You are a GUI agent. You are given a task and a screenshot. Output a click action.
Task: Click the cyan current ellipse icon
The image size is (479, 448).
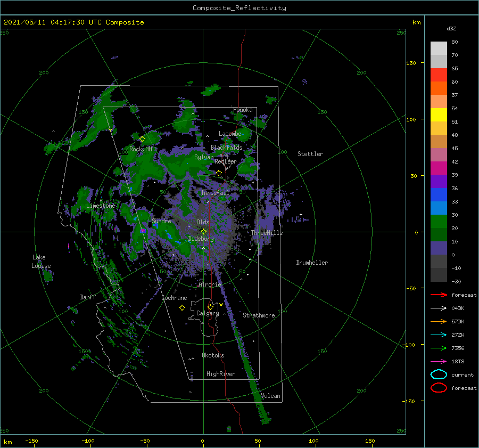(439, 374)
